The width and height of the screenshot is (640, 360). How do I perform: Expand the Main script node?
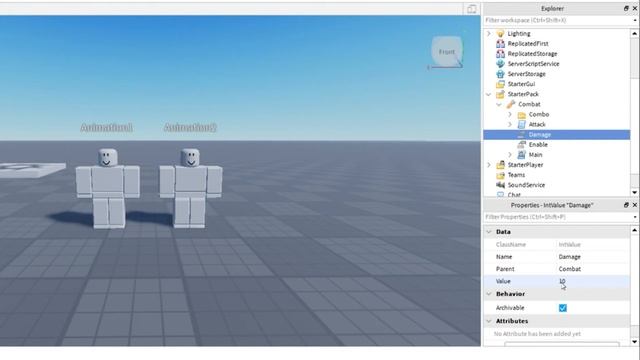[510, 155]
